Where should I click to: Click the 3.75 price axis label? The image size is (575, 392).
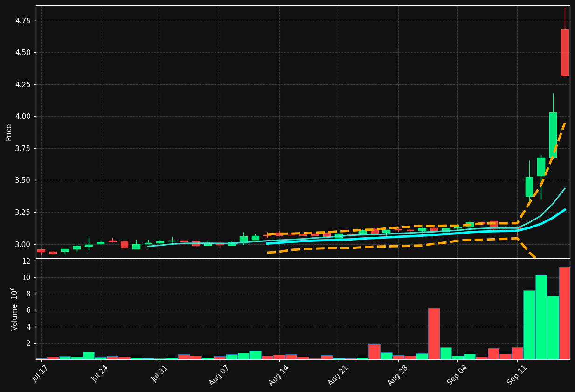[23, 148]
